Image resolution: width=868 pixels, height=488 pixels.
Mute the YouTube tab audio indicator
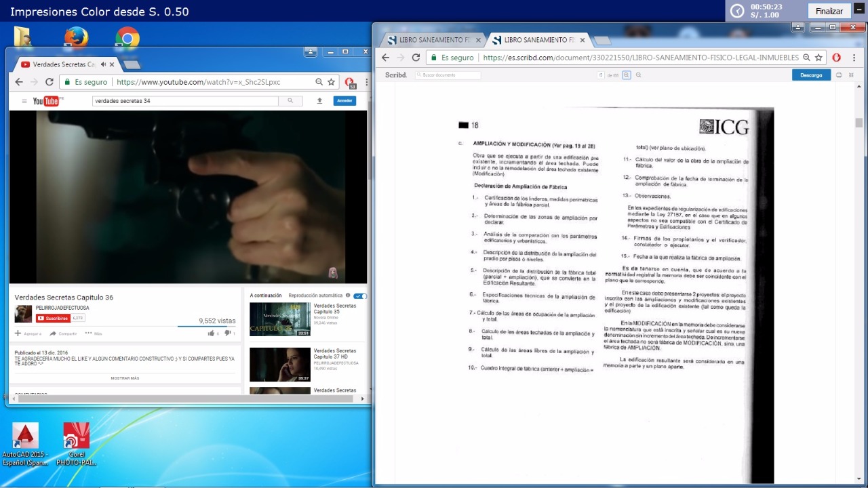103,64
